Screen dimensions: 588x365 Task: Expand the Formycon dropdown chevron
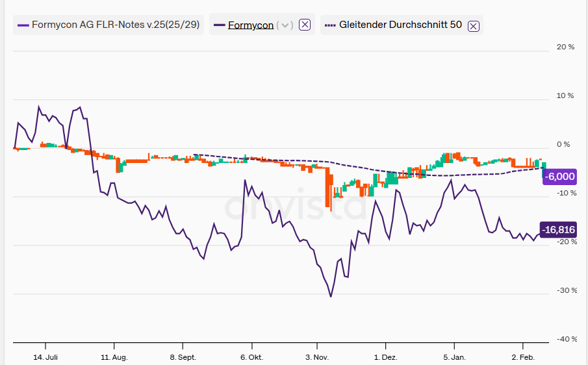pos(285,25)
